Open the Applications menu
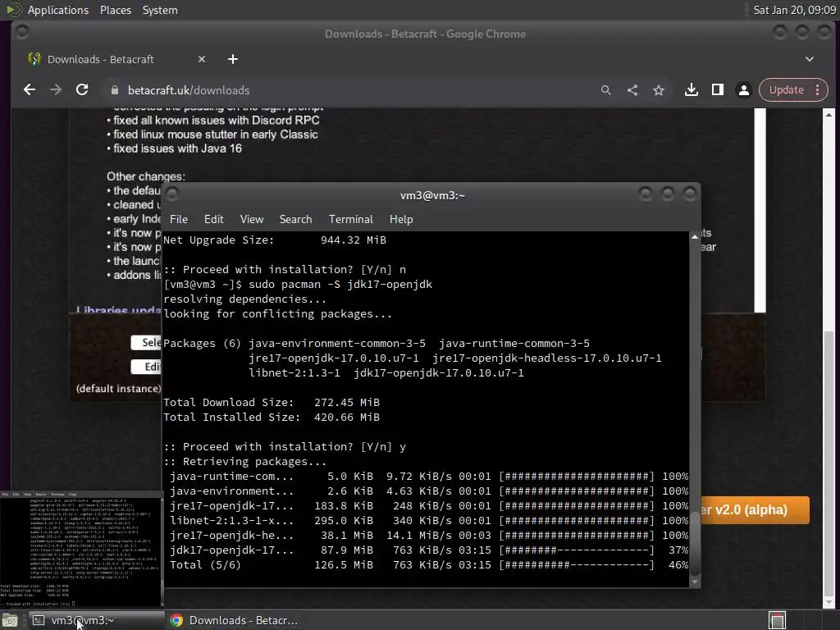The width and height of the screenshot is (840, 630). (58, 10)
